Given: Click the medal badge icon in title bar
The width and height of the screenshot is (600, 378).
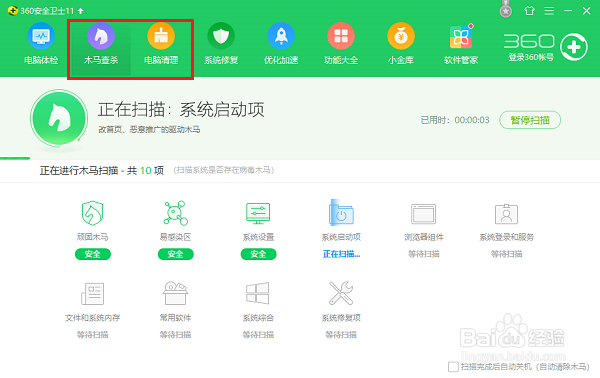Looking at the screenshot, I should (x=506, y=9).
